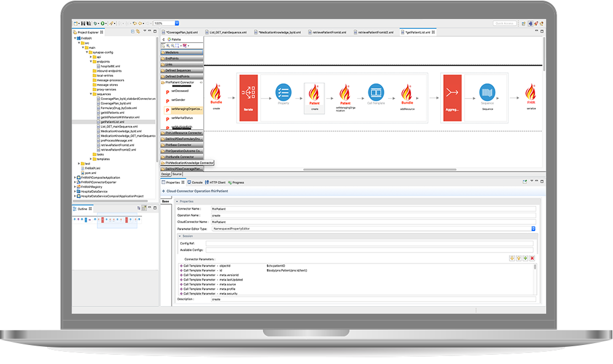Screen dimensions: 613x364
Task: Click the Save All toolbar icon
Action: pos(88,23)
